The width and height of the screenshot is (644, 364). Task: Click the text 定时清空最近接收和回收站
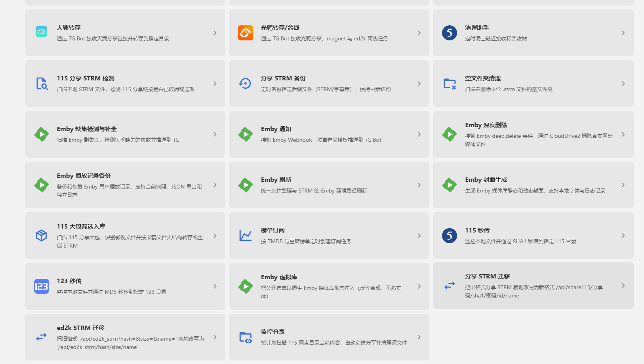(x=496, y=38)
